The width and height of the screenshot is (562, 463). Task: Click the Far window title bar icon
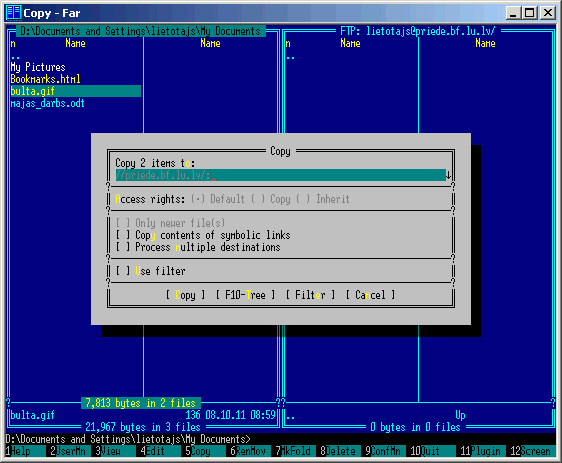[14, 13]
